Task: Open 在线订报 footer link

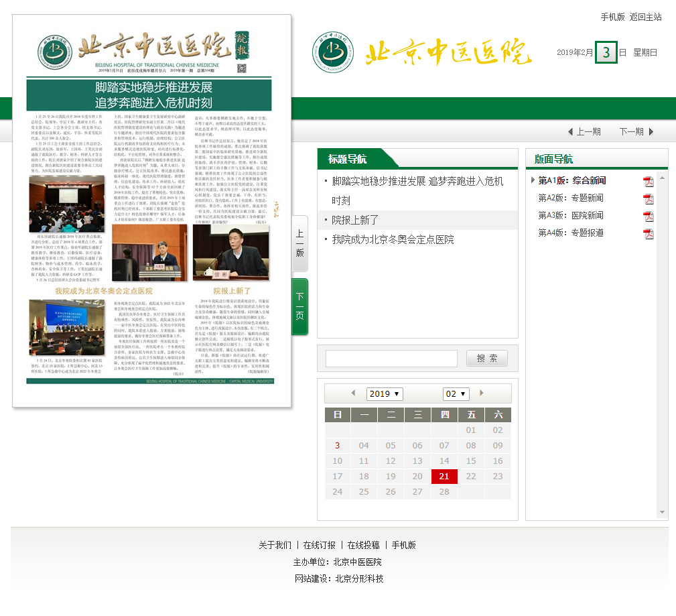Action: coord(320,545)
